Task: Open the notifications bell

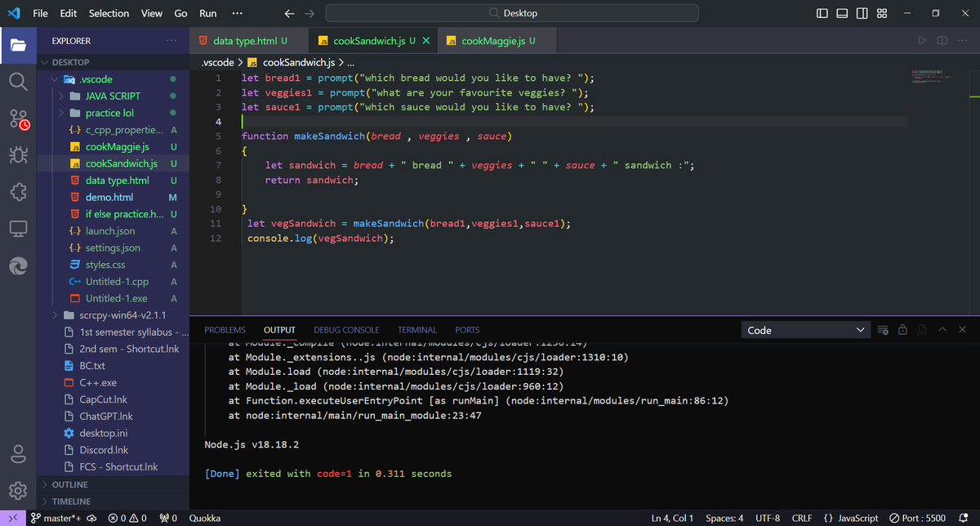Action: click(963, 518)
